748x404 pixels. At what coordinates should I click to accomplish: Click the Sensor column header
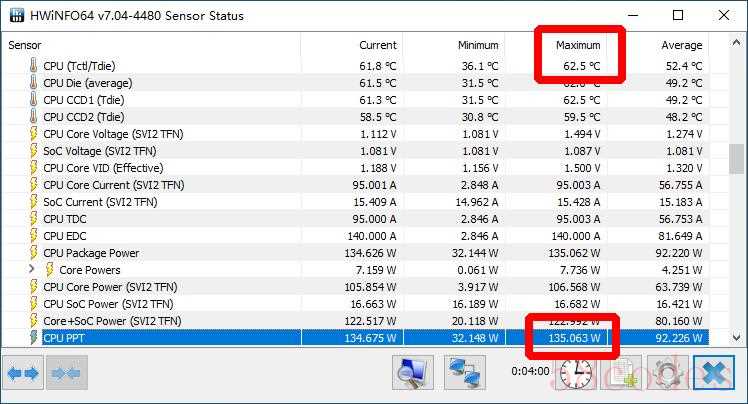click(25, 45)
